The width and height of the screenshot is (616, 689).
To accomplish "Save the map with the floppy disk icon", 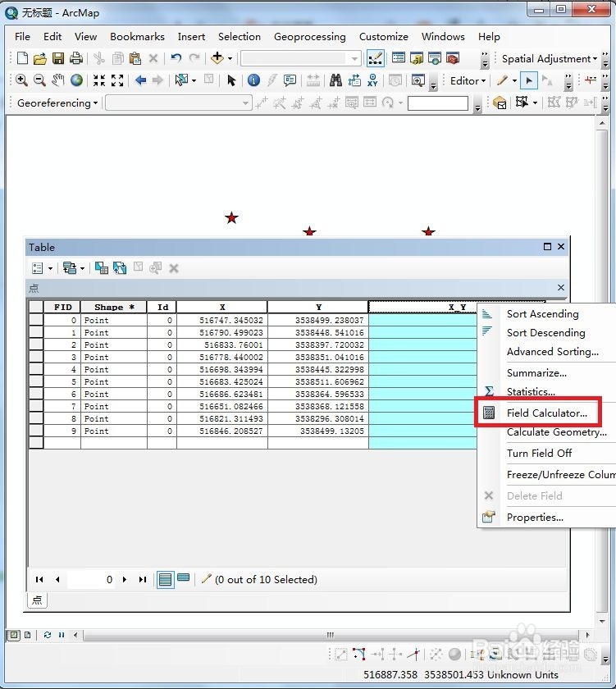I will 58,58.
